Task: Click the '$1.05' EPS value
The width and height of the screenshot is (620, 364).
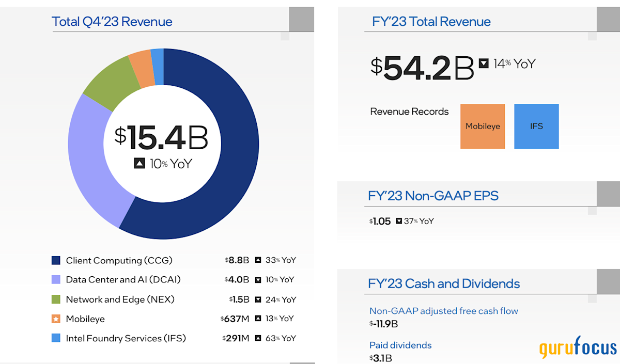Action: (380, 221)
